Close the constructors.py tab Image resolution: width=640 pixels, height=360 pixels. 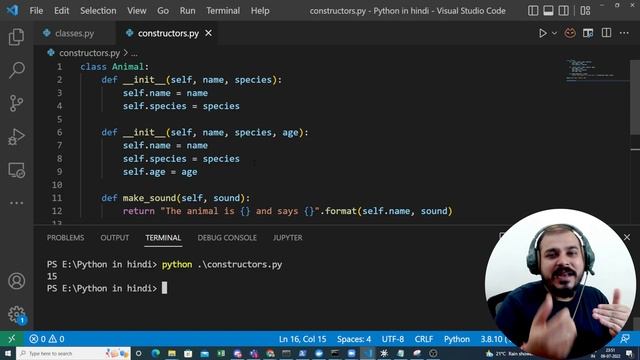click(209, 33)
